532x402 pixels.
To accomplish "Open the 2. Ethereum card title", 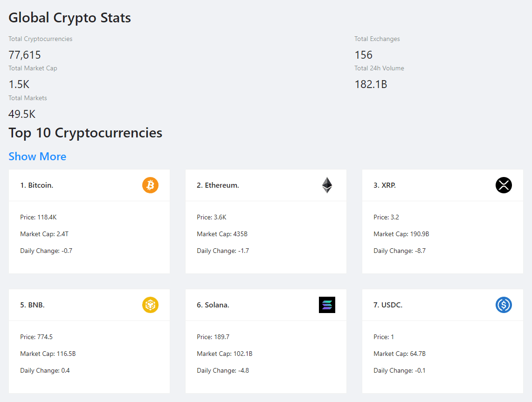I will pyautogui.click(x=218, y=185).
